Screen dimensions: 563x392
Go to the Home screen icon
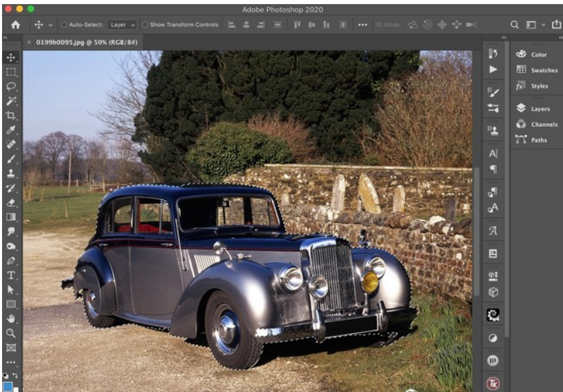16,25
